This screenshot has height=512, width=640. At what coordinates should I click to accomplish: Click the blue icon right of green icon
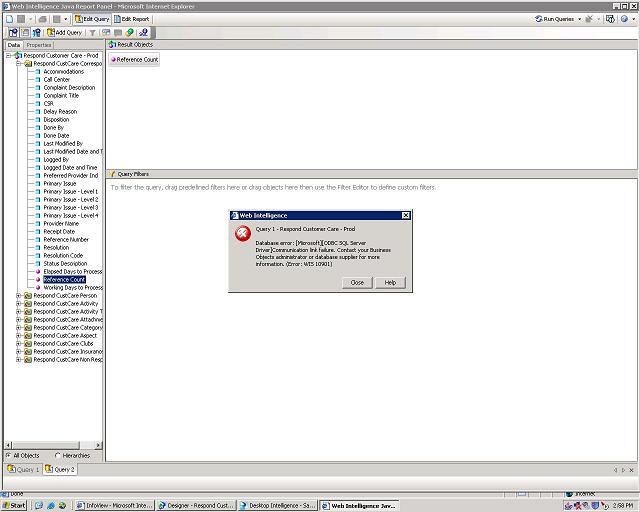coord(143,33)
